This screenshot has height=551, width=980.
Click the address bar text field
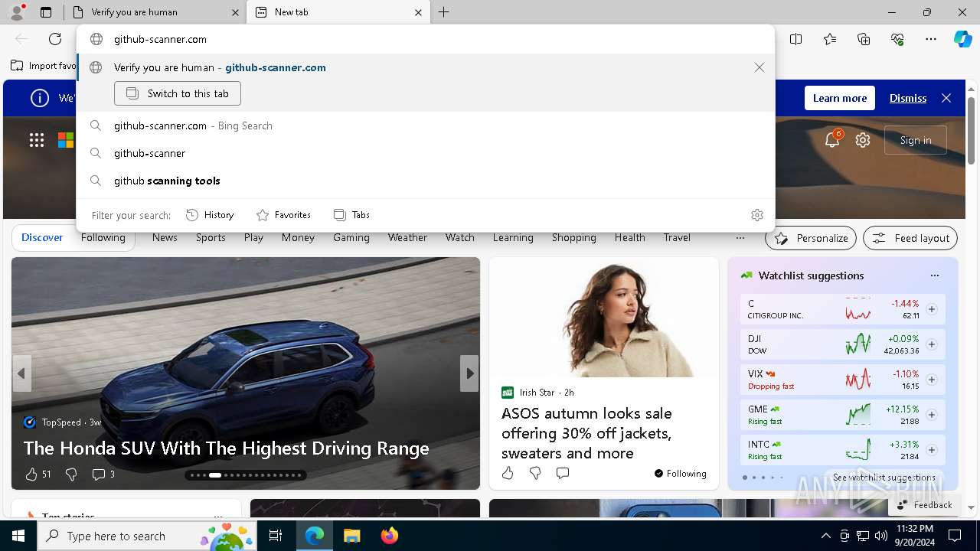pos(426,39)
